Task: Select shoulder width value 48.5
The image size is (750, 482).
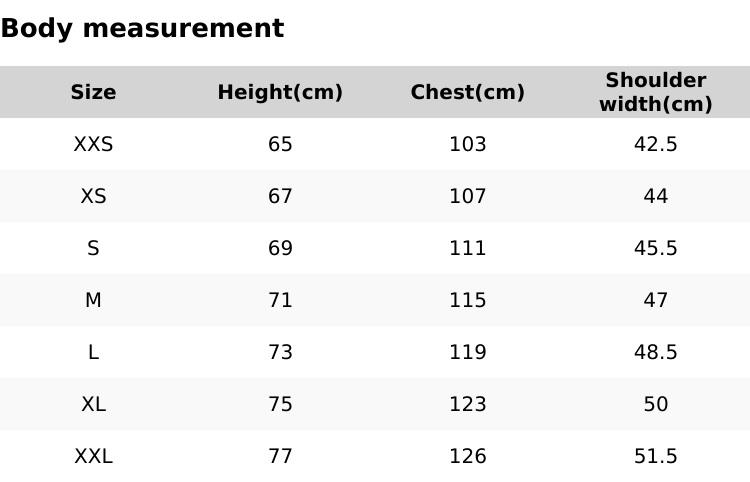Action: (x=655, y=352)
